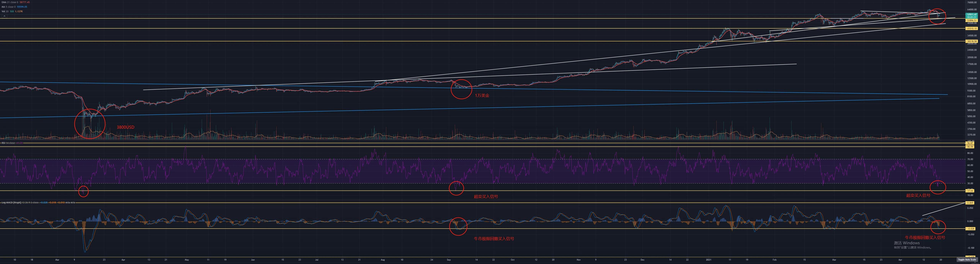The width and height of the screenshot is (980, 264).
Task: Click the Feb label on time axis
Action: tap(775, 260)
